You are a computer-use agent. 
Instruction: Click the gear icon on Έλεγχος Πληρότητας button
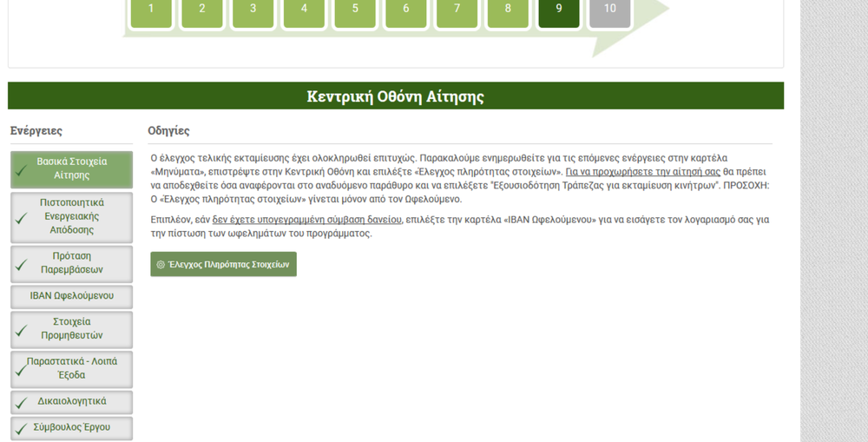[161, 265]
